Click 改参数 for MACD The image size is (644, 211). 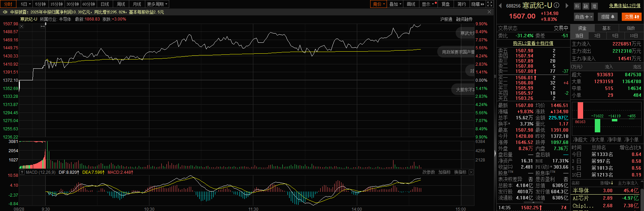click(429, 172)
